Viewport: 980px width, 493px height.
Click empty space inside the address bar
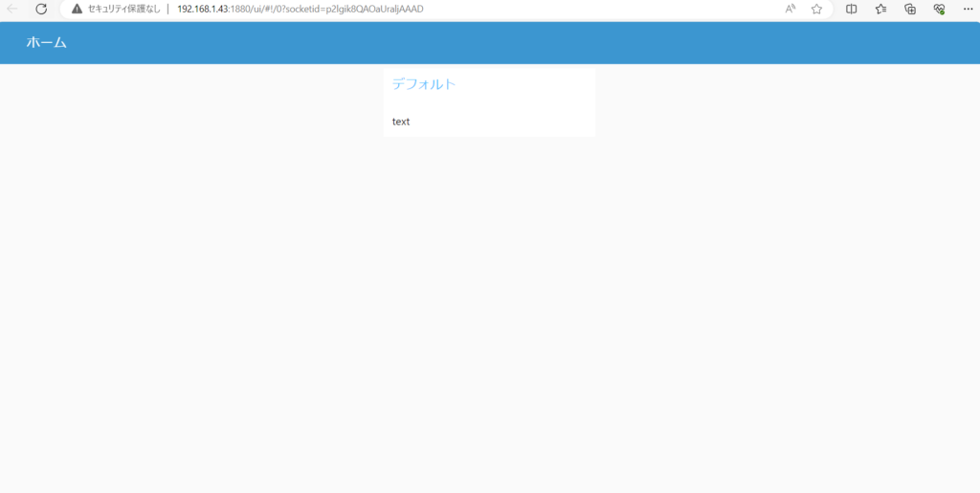click(593, 9)
